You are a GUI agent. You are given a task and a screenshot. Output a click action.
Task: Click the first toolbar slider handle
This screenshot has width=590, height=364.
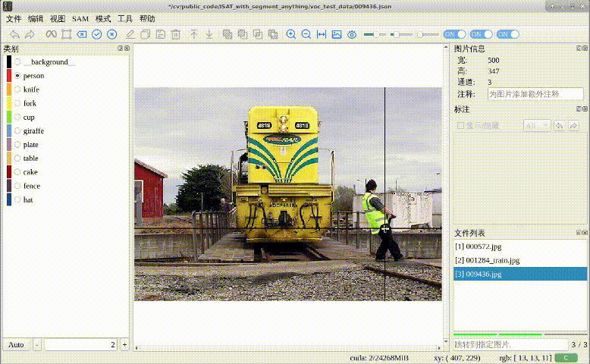pyautogui.click(x=376, y=34)
